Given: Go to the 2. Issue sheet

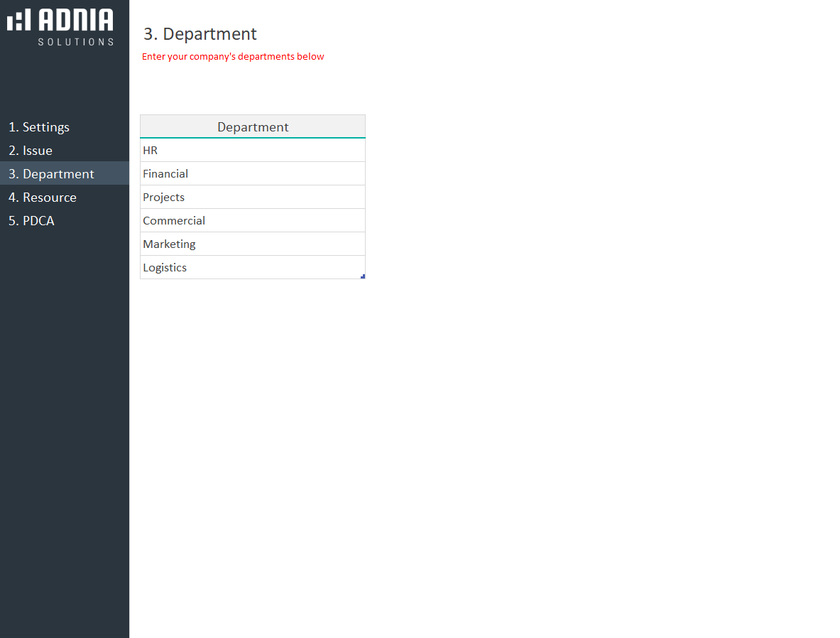Looking at the screenshot, I should (x=31, y=151).
